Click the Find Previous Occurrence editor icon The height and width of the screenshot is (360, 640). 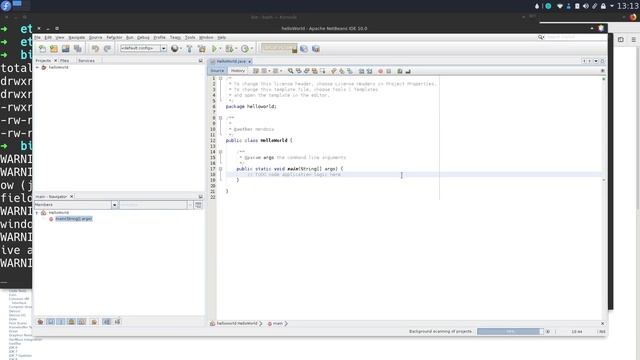299,71
